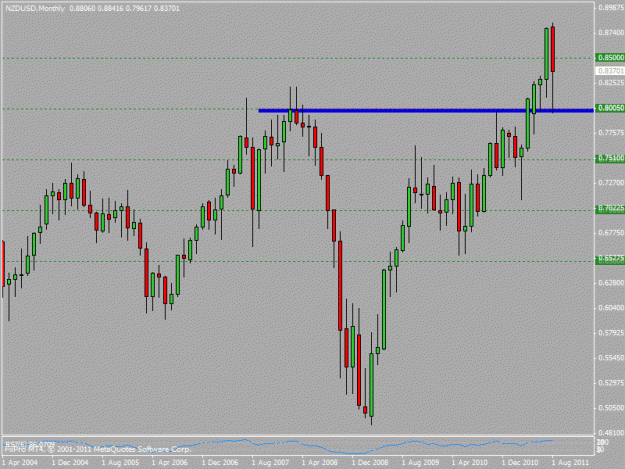625x469 pixels.
Task: Click the green 0.80050 level label
Action: (x=611, y=108)
